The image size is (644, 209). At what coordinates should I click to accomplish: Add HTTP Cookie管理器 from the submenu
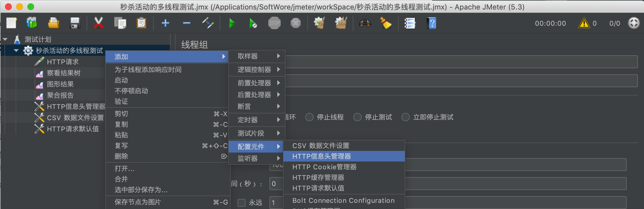tap(344, 167)
